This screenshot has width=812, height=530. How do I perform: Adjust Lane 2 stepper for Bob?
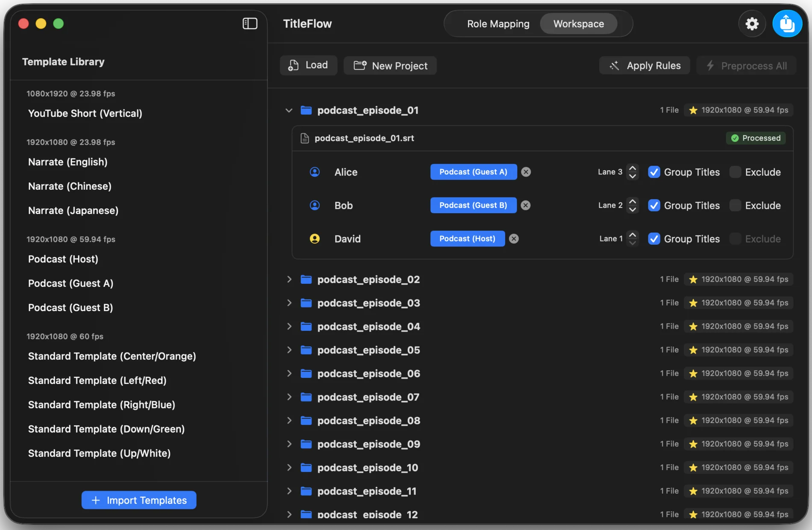click(633, 205)
